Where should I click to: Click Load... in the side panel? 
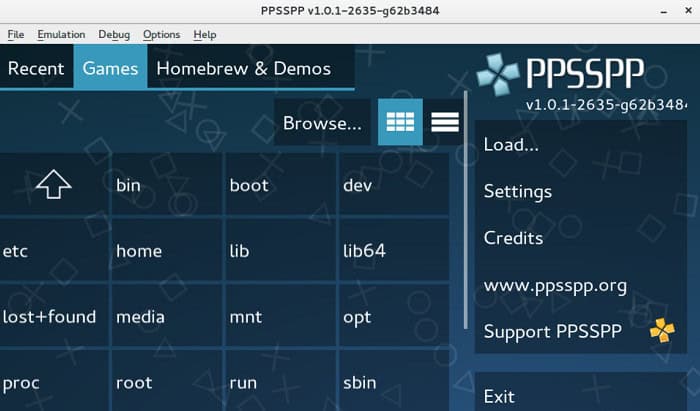(580, 144)
